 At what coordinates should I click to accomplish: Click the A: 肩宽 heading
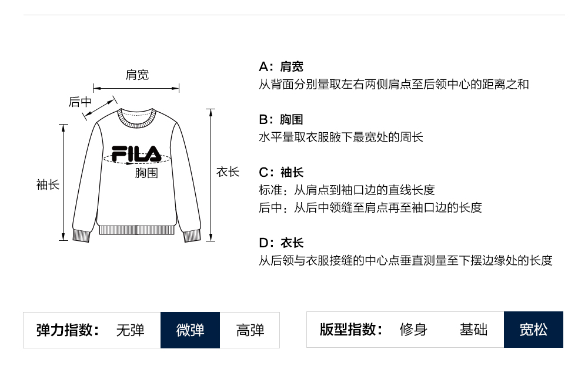point(281,67)
